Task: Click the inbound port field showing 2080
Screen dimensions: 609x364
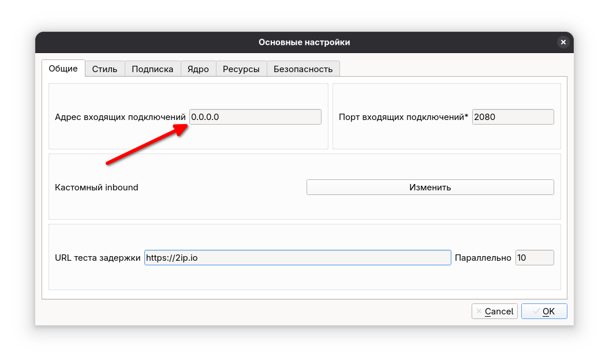Action: [513, 117]
